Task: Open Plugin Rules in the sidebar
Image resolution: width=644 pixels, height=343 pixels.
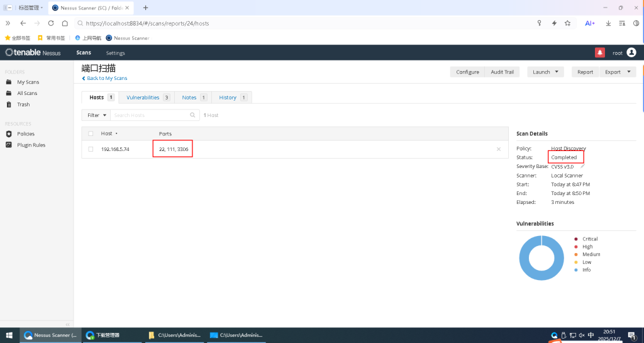Action: pos(31,145)
